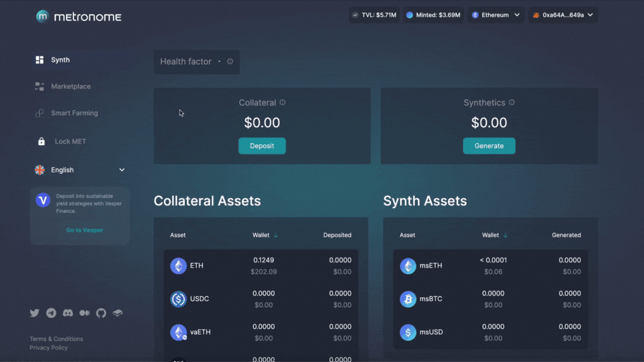
Task: Click the TVL chart icon
Action: tap(356, 15)
